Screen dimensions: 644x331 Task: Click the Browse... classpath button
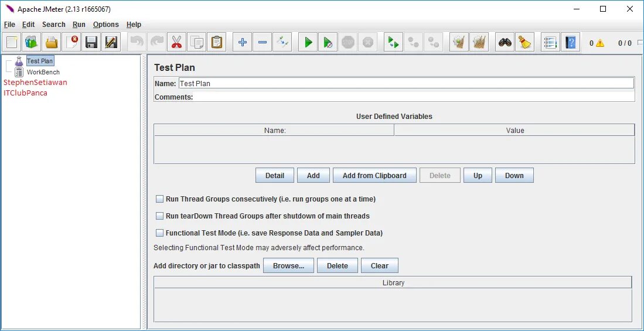point(288,266)
